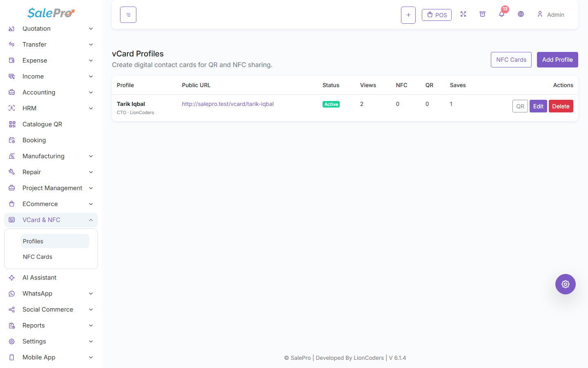Click the ECommerce shopping bag icon

click(12, 204)
